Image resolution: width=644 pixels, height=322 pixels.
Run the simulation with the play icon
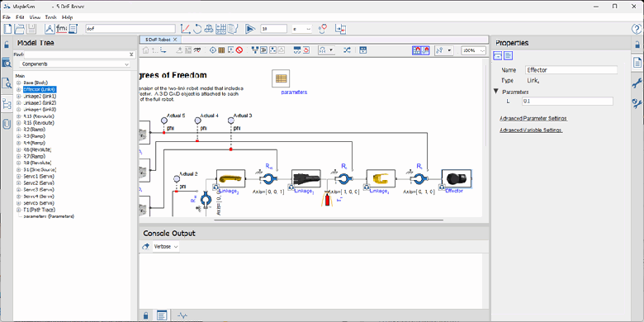point(249,29)
